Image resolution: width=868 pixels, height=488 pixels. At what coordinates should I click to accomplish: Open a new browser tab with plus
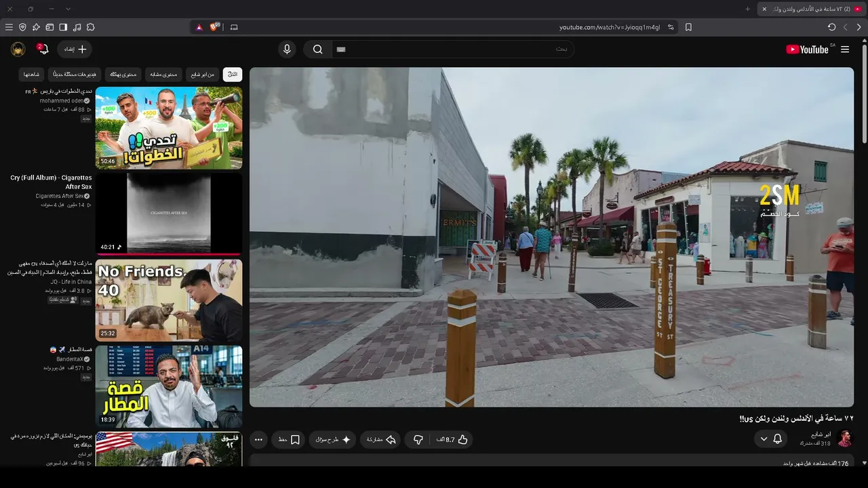click(x=748, y=9)
